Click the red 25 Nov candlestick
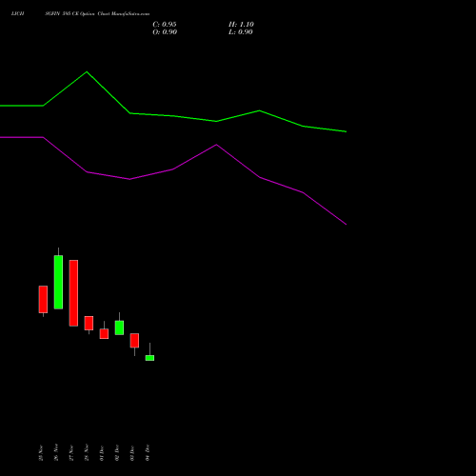Viewport: 476px width, 476px height. [x=43, y=299]
